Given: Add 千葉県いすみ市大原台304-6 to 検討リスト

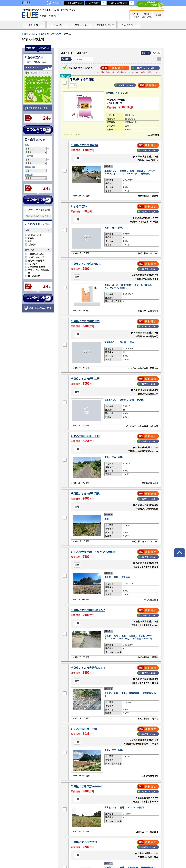Looking at the screenshot, I should click(x=148, y=673).
